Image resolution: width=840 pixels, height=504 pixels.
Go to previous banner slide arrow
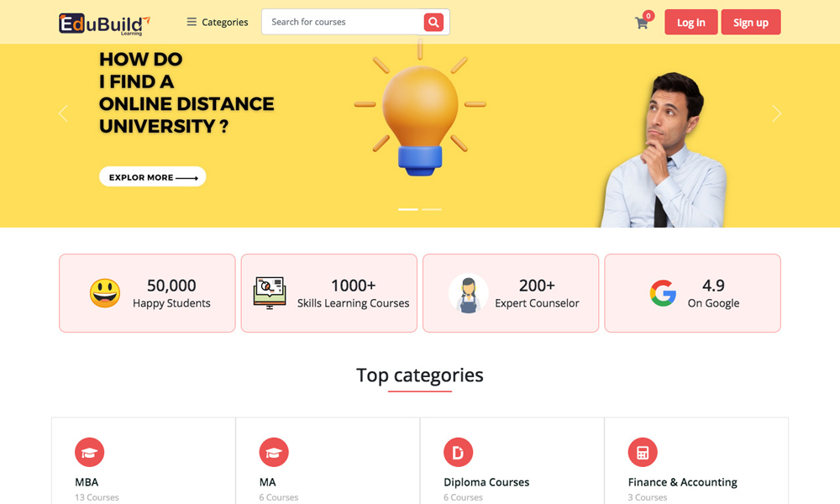[63, 113]
